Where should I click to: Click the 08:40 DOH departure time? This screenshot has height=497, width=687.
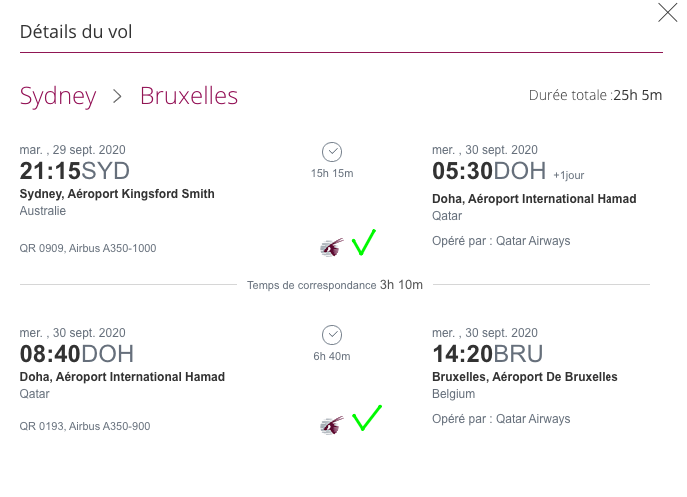(76, 354)
